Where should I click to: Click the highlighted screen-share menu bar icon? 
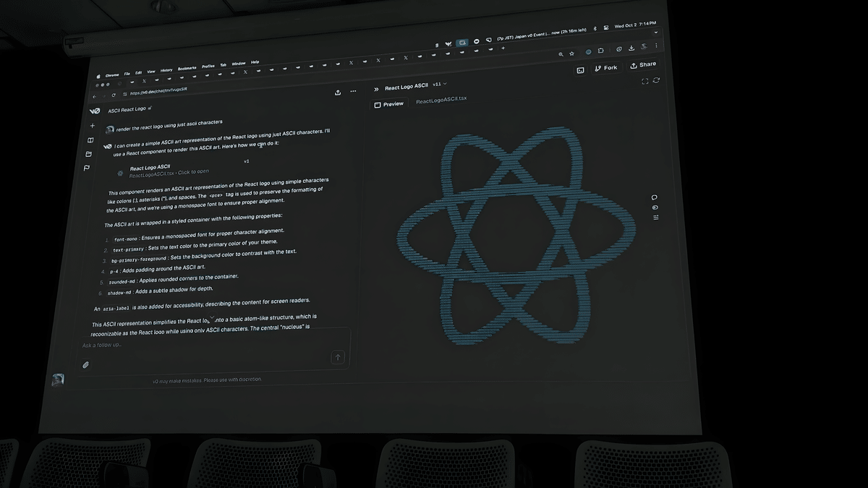[x=462, y=43]
